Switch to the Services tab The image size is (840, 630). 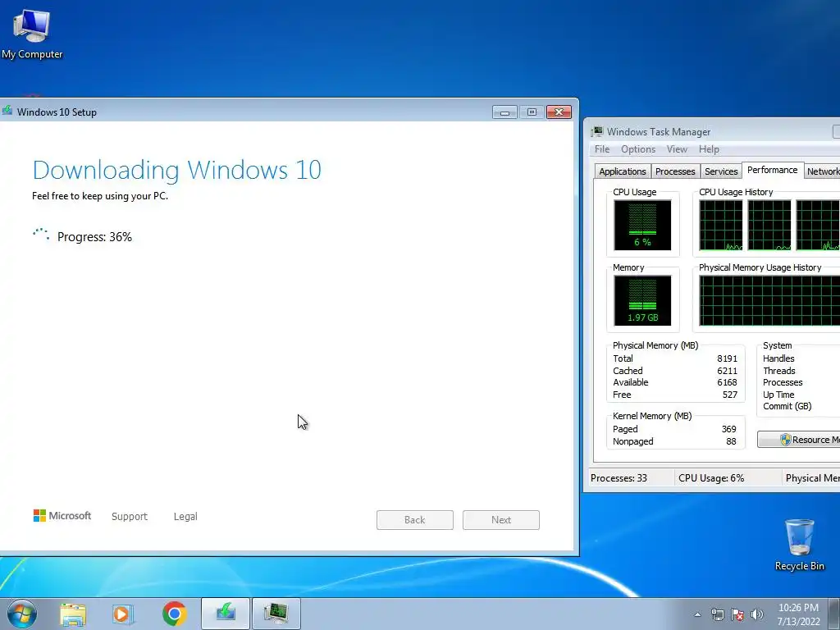point(721,171)
